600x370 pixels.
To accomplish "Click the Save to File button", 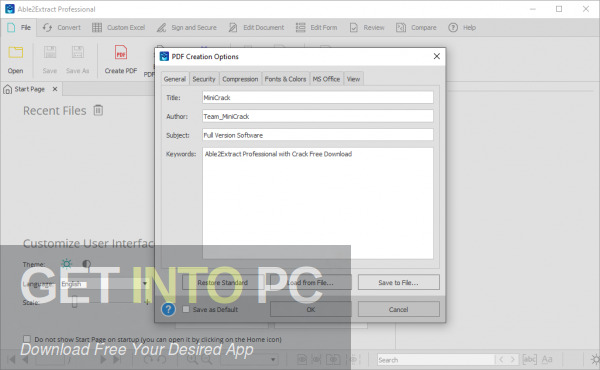I will click(398, 282).
